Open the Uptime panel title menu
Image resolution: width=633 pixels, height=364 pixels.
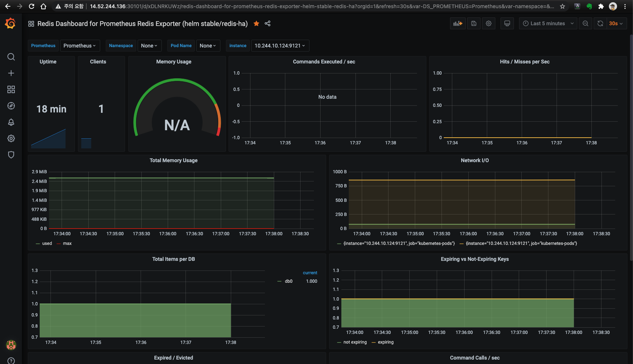[x=48, y=62]
